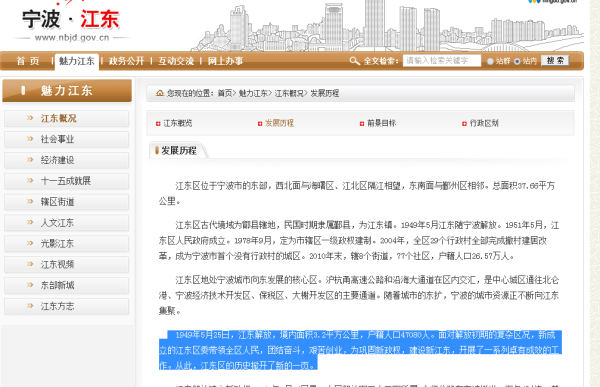Open 江东方志 in the sidebar

point(67,306)
